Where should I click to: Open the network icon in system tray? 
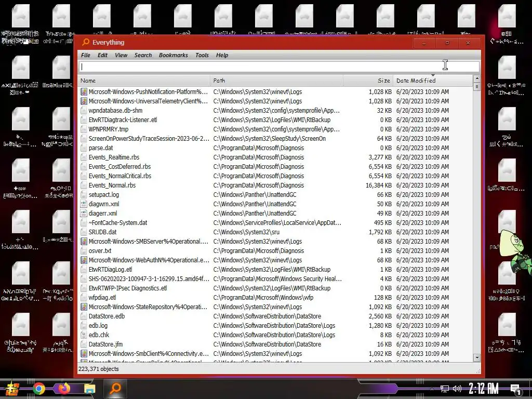click(x=445, y=389)
